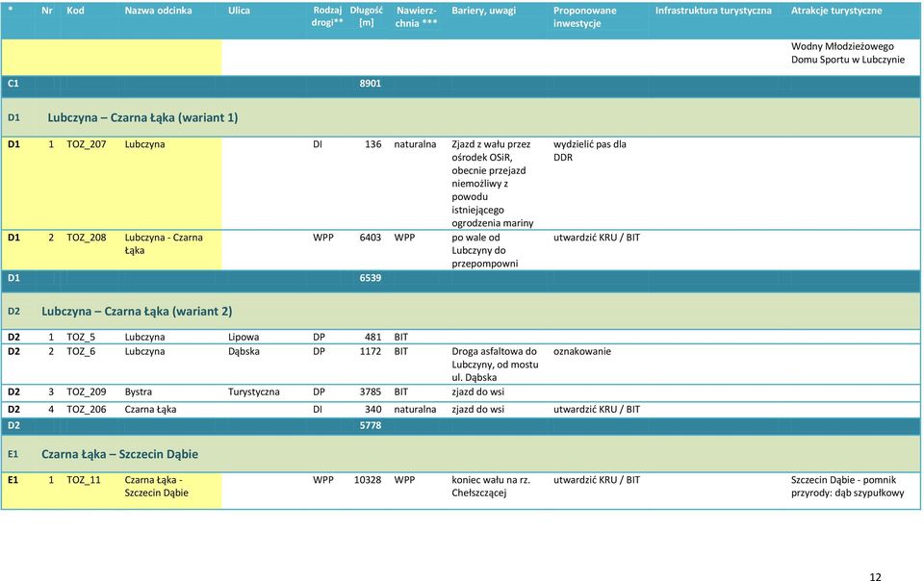Select the code cell TOZ_209
The height and width of the screenshot is (581, 924).
pyautogui.click(x=86, y=392)
